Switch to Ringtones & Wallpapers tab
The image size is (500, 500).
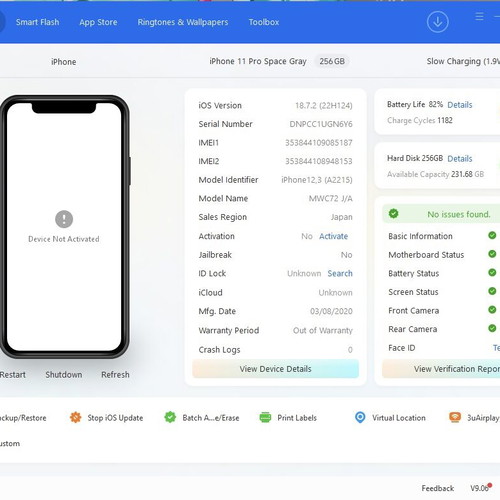point(183,22)
